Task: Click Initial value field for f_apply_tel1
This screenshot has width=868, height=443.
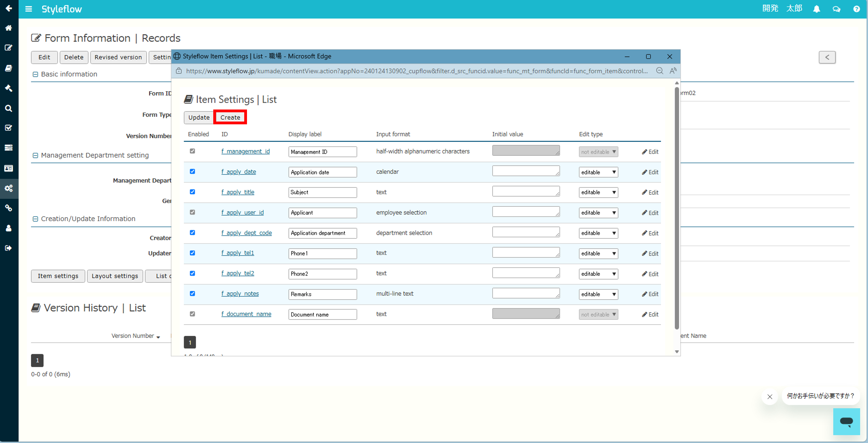Action: click(526, 253)
